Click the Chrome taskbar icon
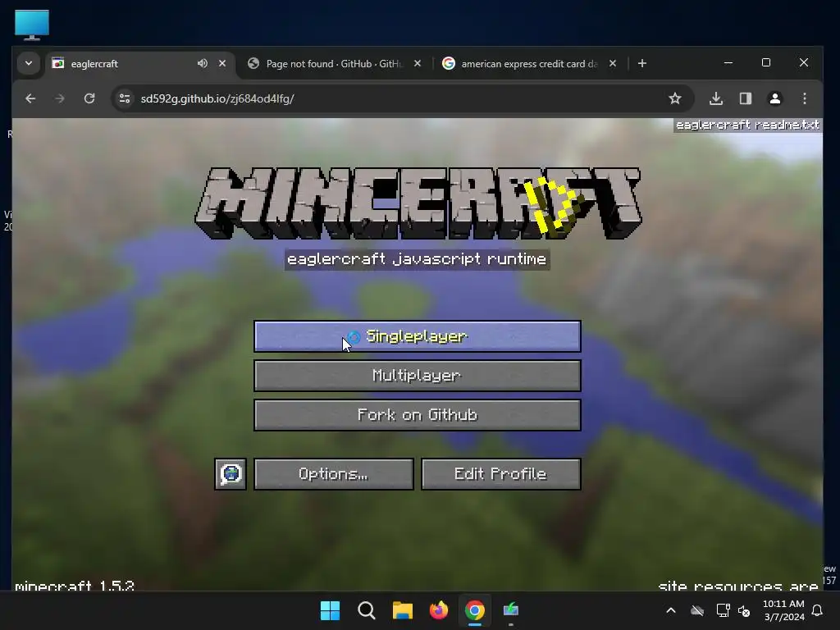Viewport: 840px width, 630px height. (475, 610)
